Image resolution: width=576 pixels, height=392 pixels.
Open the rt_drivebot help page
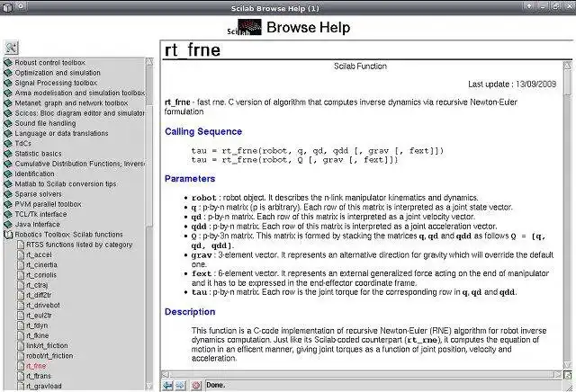click(x=43, y=306)
